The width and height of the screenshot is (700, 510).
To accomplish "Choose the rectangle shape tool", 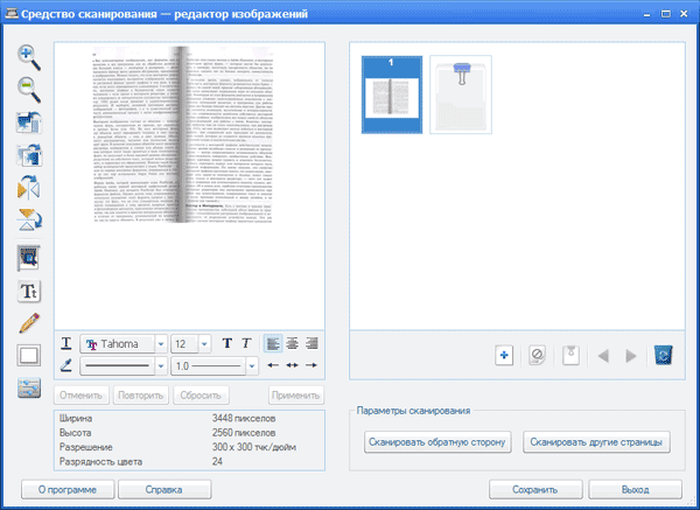I will coord(29,355).
